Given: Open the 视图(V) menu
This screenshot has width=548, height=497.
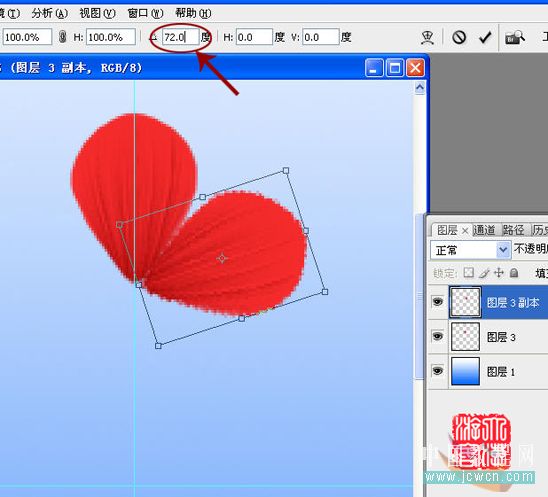Looking at the screenshot, I should click(x=97, y=14).
